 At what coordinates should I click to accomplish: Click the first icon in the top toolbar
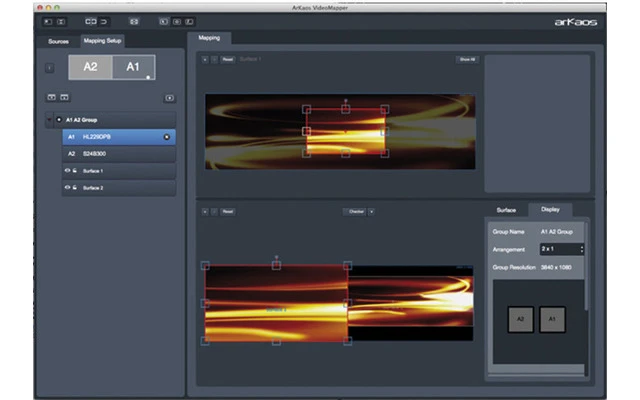click(48, 22)
